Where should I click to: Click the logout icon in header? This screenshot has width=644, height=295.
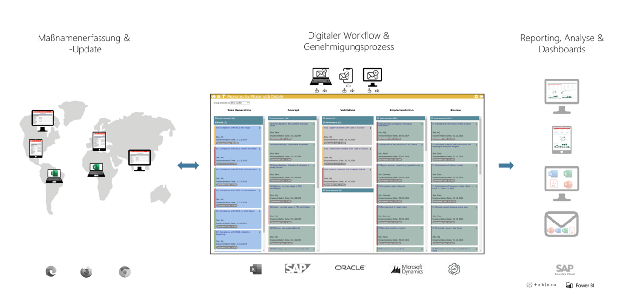481,97
